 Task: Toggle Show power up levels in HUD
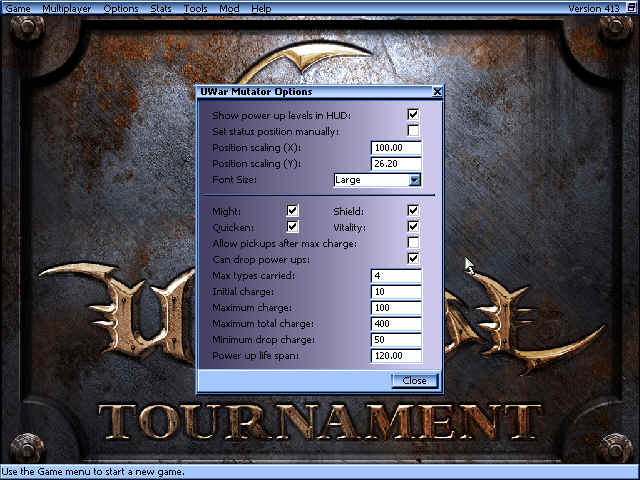pyautogui.click(x=413, y=115)
